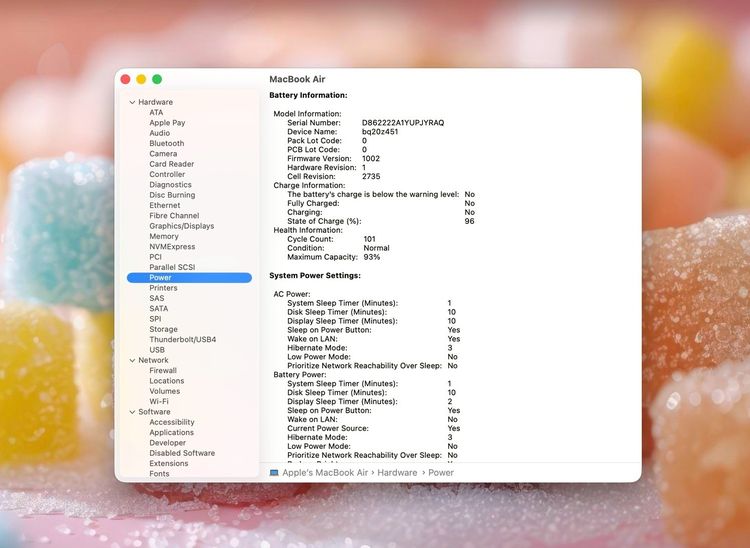Show Bluetooth information
This screenshot has height=548, width=750.
click(166, 143)
